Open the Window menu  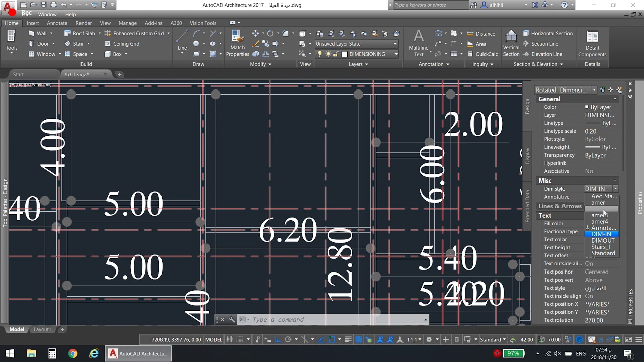pyautogui.click(x=47, y=14)
